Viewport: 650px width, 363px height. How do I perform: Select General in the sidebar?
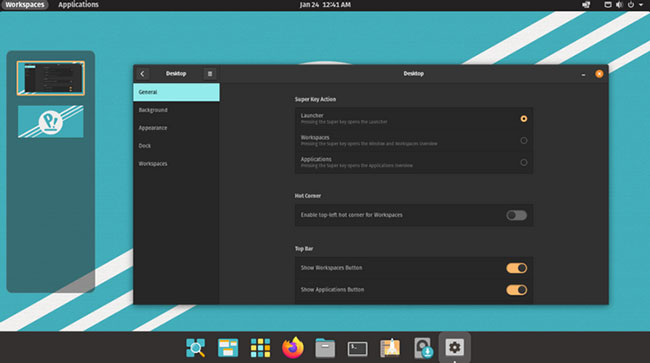point(176,92)
